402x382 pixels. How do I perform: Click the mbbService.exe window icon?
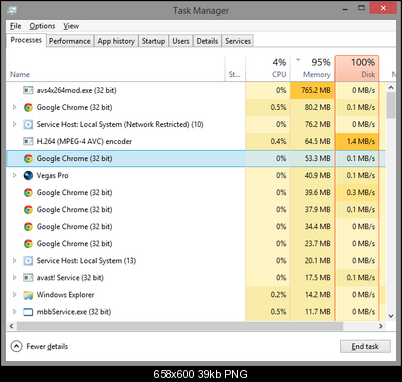[x=28, y=312]
